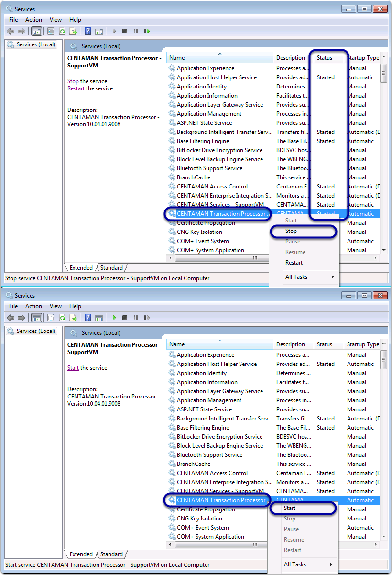392x575 pixels.
Task: Open Help using the question mark icon
Action: [x=87, y=31]
